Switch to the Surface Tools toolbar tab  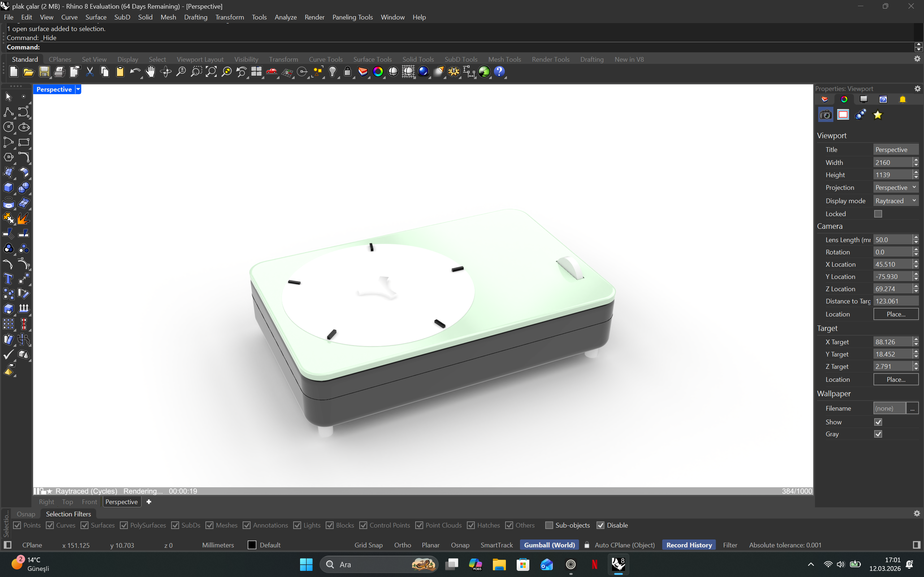372,60
